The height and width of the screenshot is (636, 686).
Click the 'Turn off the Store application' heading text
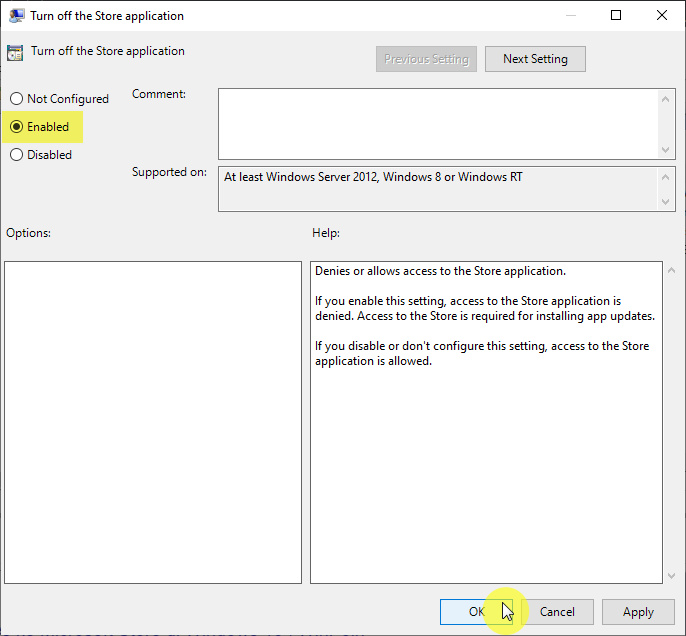click(x=108, y=51)
